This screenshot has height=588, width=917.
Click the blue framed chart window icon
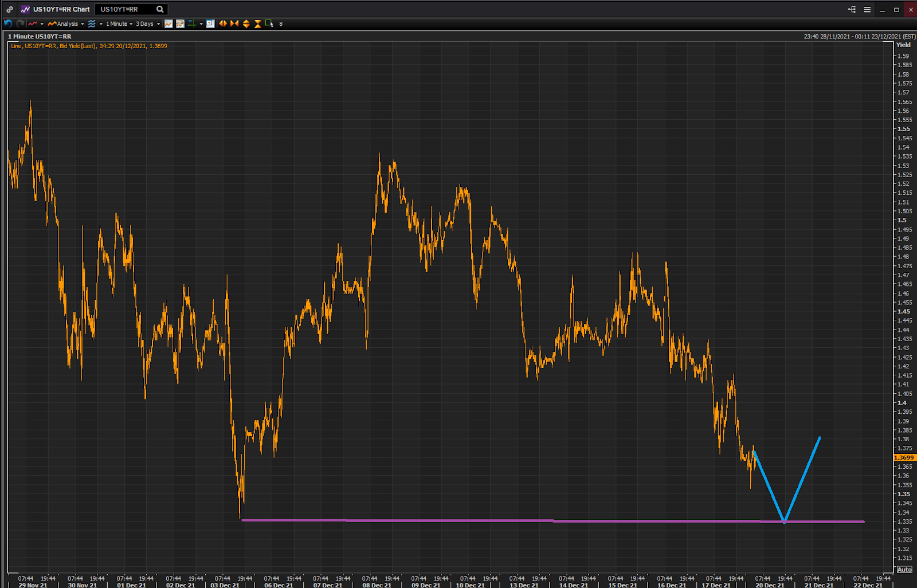210,23
